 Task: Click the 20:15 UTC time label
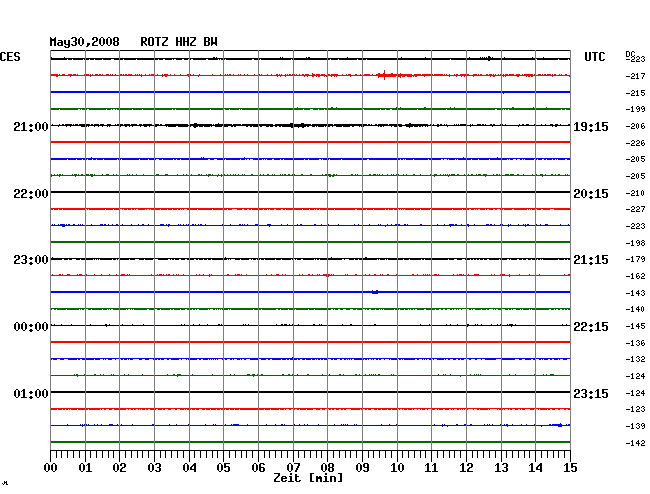pyautogui.click(x=591, y=194)
